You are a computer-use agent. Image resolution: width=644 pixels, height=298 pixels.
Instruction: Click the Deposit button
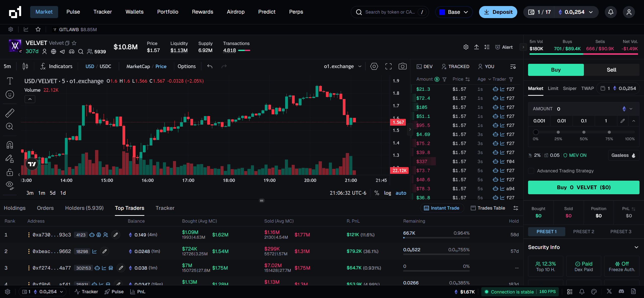[498, 12]
